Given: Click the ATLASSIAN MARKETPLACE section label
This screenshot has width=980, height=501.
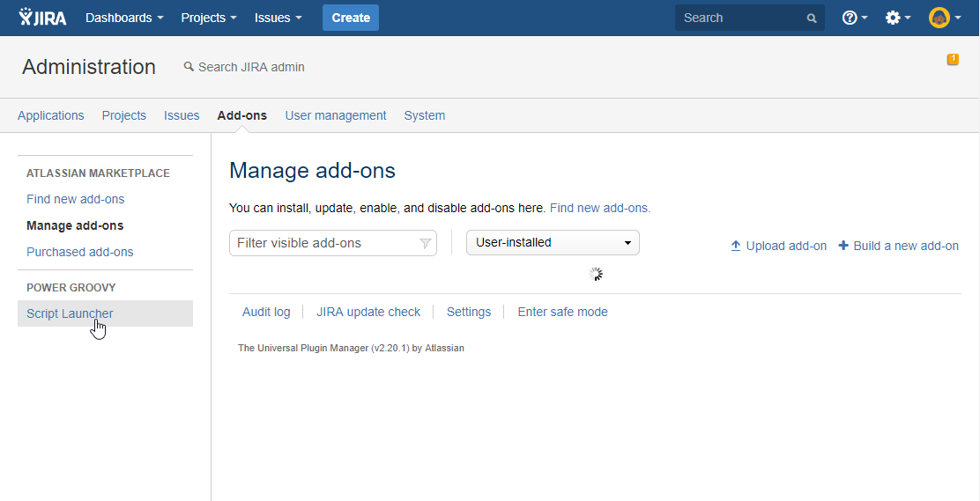Looking at the screenshot, I should coord(98,173).
